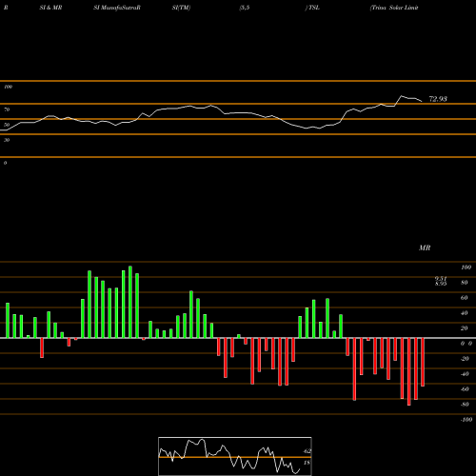Select the 80 mark on MR axis

click(x=465, y=283)
